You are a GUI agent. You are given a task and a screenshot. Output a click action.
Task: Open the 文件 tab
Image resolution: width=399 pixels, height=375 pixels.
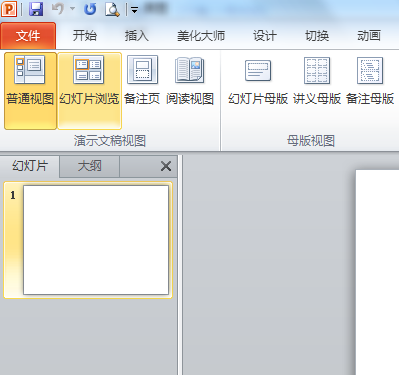pyautogui.click(x=28, y=36)
